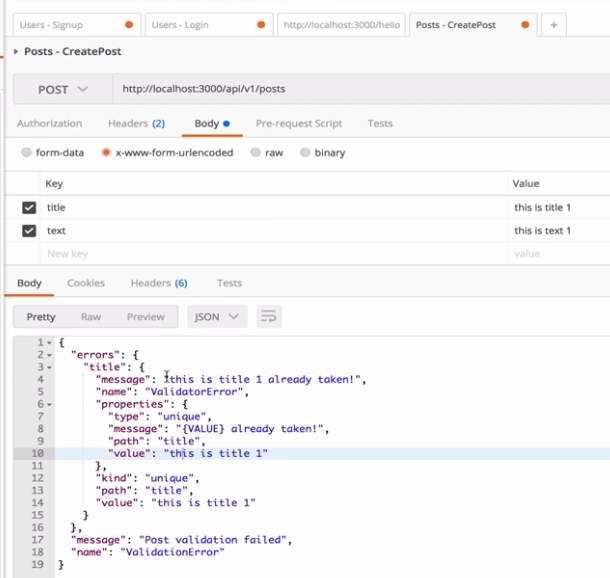Viewport: 610px width, 578px height.
Task: Uncheck the text key checkbox
Action: click(x=29, y=231)
